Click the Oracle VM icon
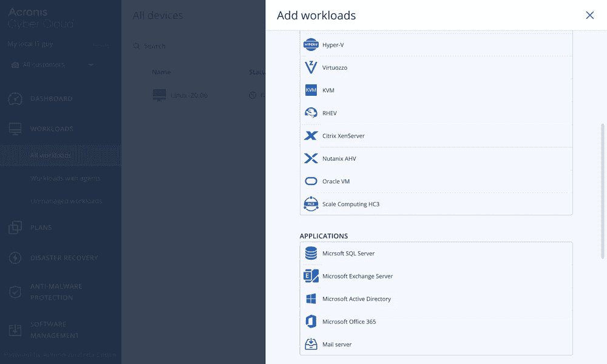The width and height of the screenshot is (607, 364). (x=311, y=181)
